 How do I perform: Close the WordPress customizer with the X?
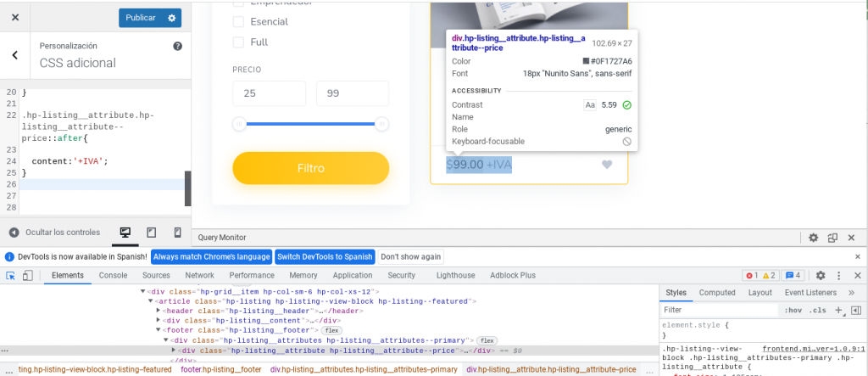click(x=15, y=18)
